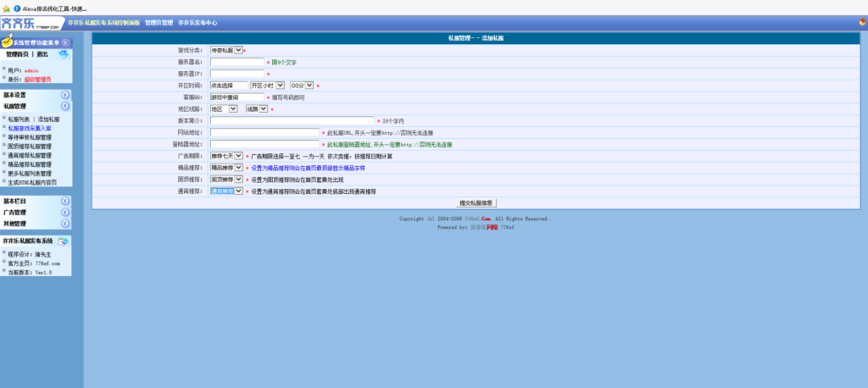This screenshot has height=388, width=868.
Task: Go to 管理首页 link
Action: tap(17, 54)
